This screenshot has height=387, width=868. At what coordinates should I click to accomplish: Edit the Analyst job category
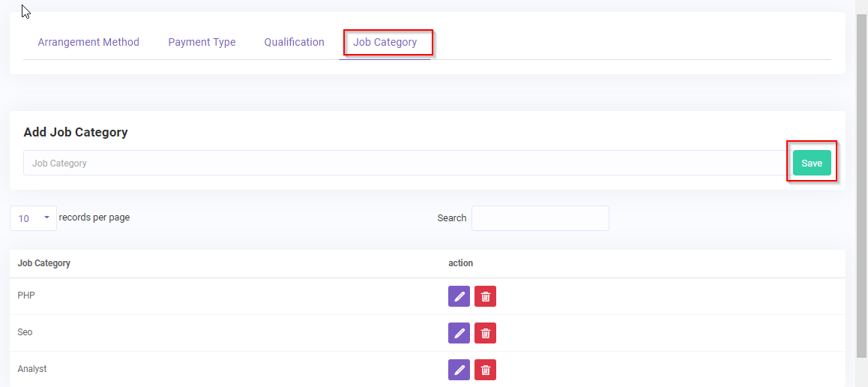(459, 370)
